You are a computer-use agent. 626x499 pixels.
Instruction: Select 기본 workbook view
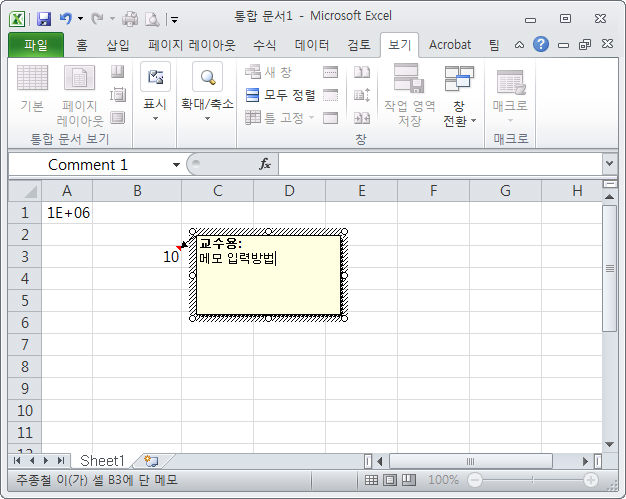pyautogui.click(x=32, y=89)
